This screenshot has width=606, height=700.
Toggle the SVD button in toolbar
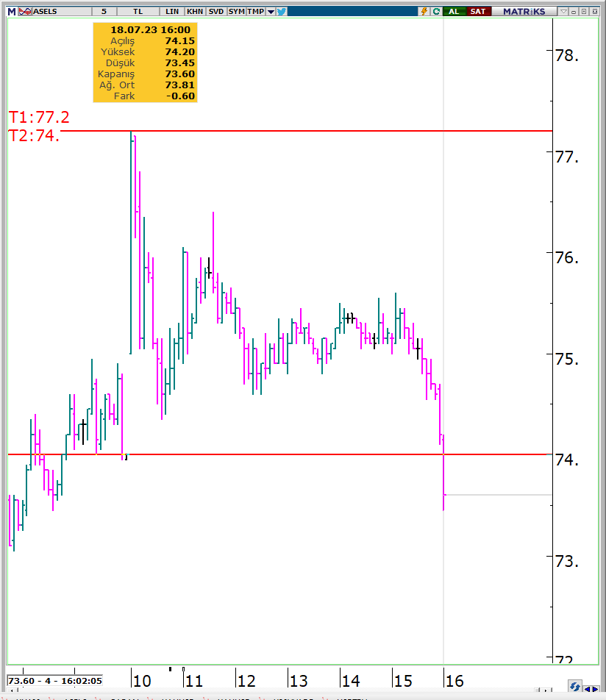click(x=216, y=12)
